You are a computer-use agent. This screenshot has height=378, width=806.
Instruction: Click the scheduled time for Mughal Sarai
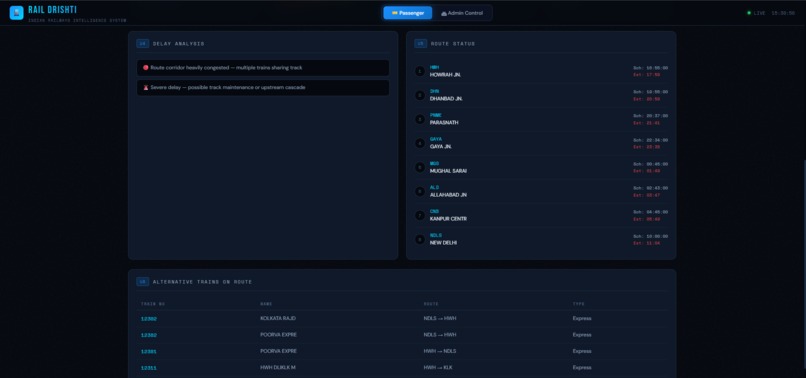tap(650, 164)
